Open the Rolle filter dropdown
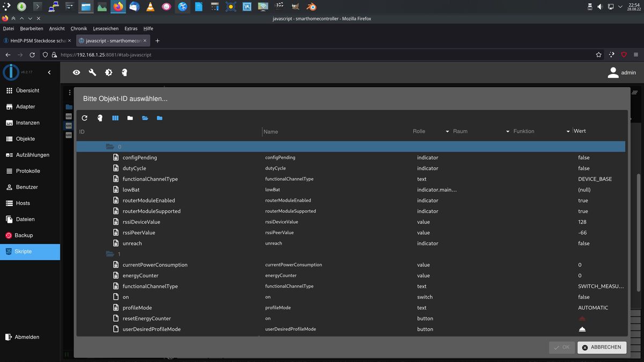Viewport: 644px width, 362px height. [x=447, y=131]
